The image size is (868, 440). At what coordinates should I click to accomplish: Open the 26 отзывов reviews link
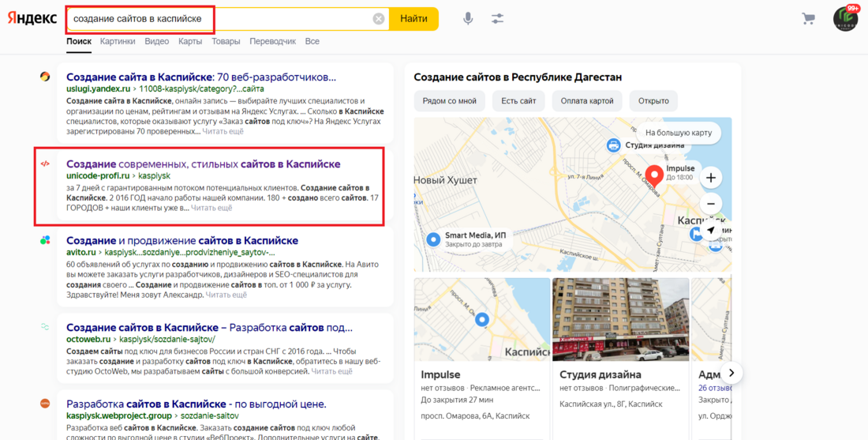pyautogui.click(x=715, y=388)
